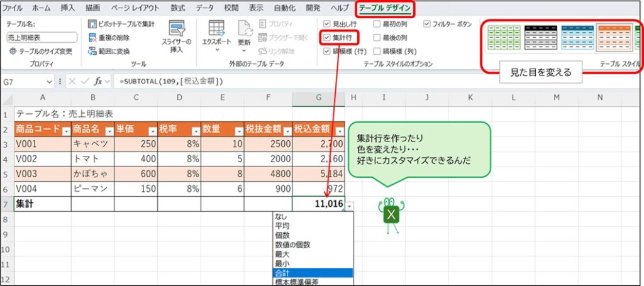Select cell containing キャベツ
This screenshot has height=286, width=644.
[x=93, y=144]
